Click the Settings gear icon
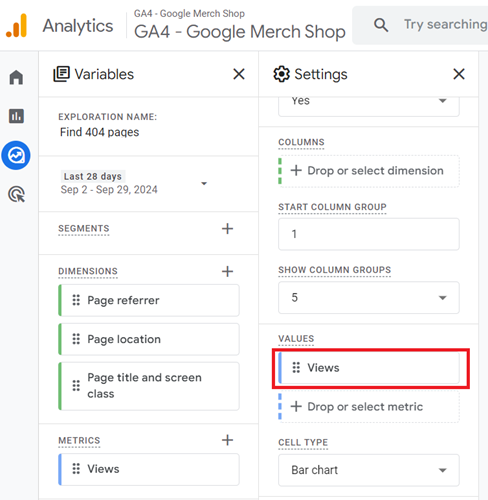 281,74
